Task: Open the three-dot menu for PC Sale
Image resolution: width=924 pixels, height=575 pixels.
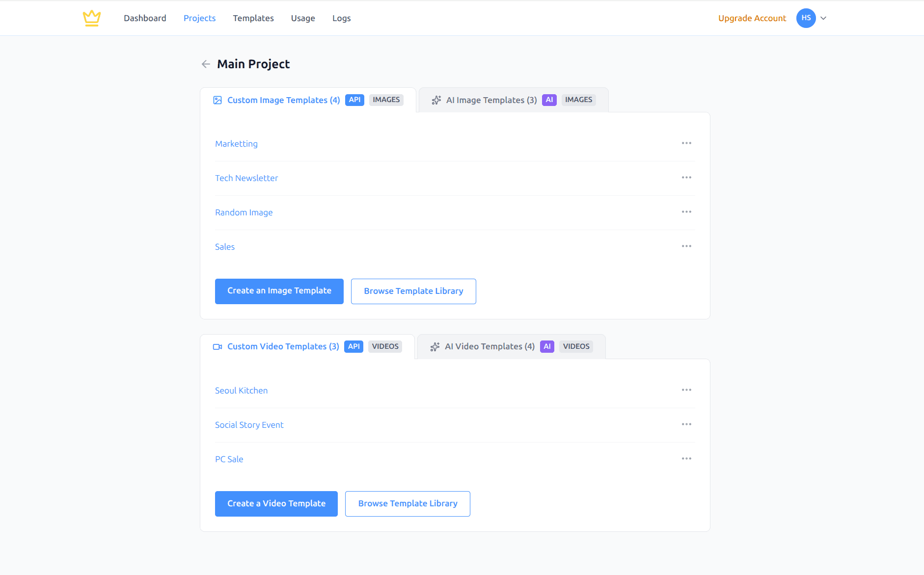Action: coord(686,459)
